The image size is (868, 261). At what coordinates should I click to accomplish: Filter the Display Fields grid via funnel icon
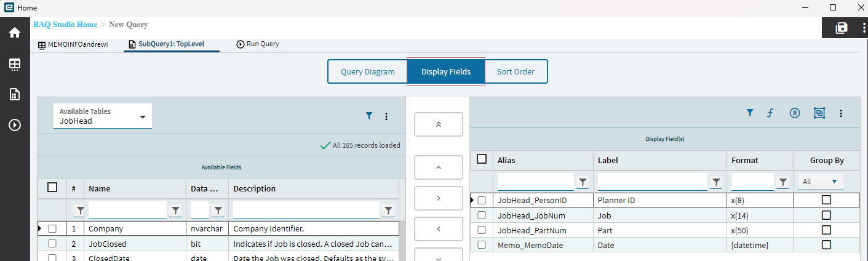750,113
